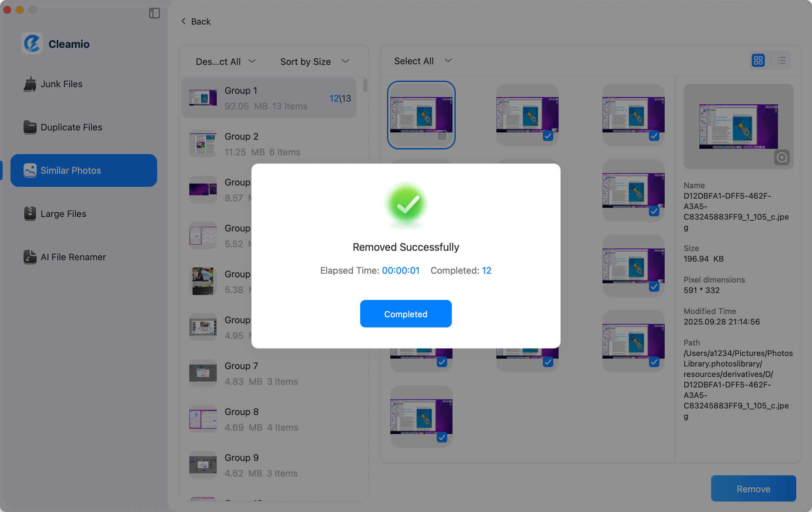This screenshot has height=512, width=812.
Task: Open the AI File Renamer
Action: [x=73, y=257]
